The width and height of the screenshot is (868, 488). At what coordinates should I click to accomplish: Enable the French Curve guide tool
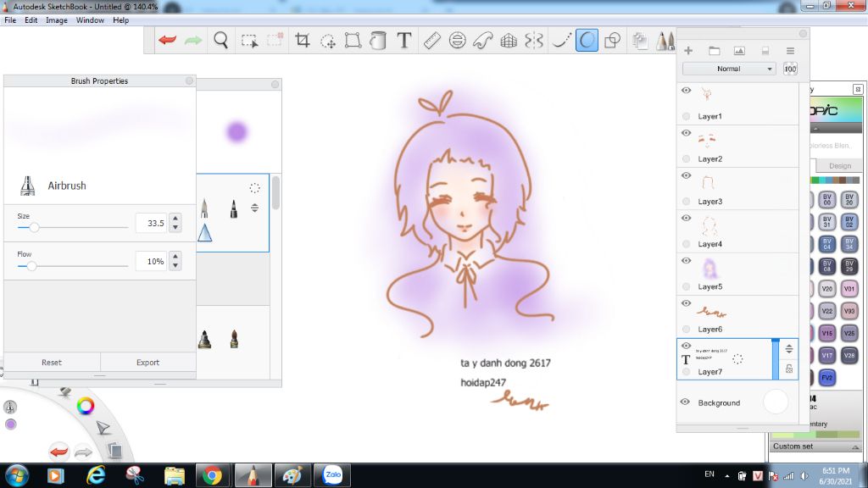(482, 41)
